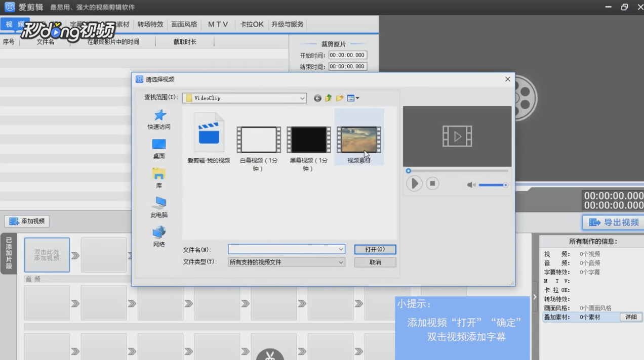Click 添加视频 button in main window
Image resolution: width=644 pixels, height=360 pixels.
coord(27,221)
